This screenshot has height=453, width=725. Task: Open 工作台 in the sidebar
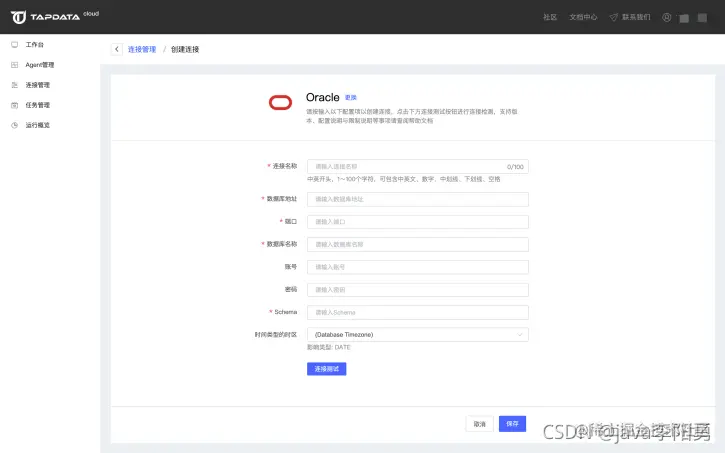pyautogui.click(x=35, y=45)
